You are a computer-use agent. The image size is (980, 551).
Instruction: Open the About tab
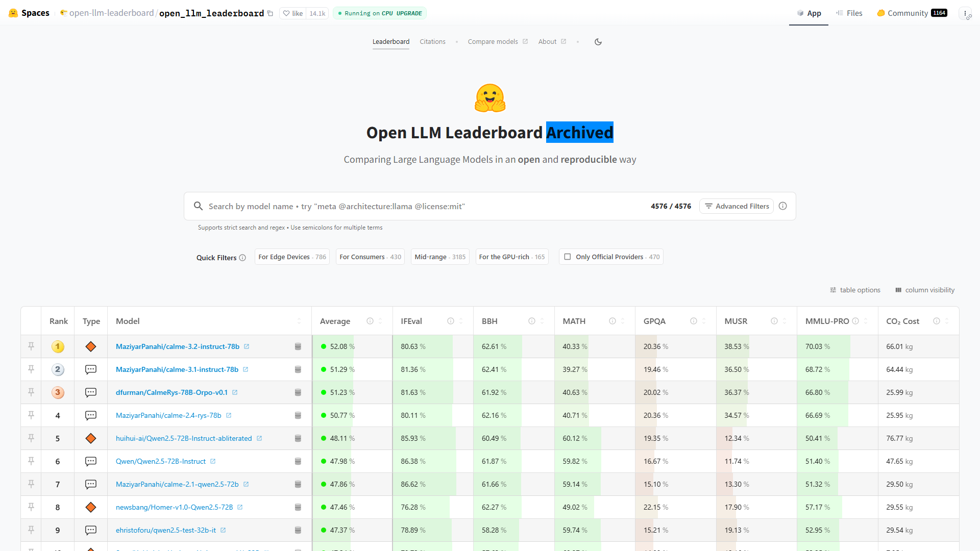(552, 42)
